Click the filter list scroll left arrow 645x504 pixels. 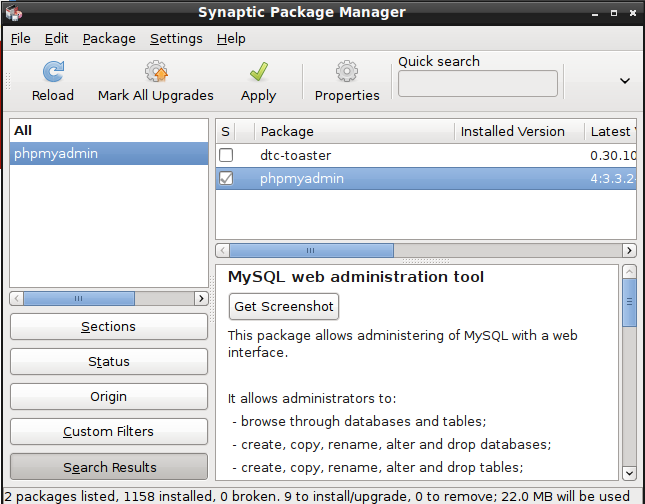16,298
